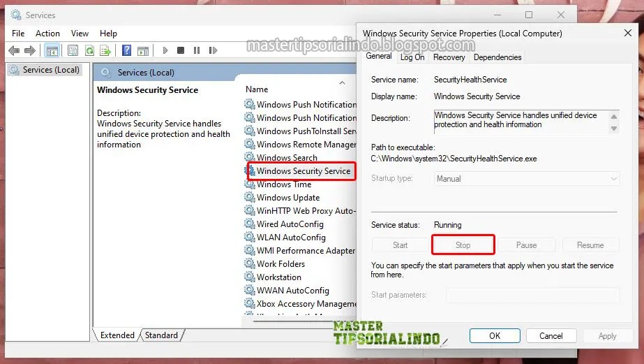644x364 pixels.
Task: Select the Workstation service row
Action: [x=301, y=277]
